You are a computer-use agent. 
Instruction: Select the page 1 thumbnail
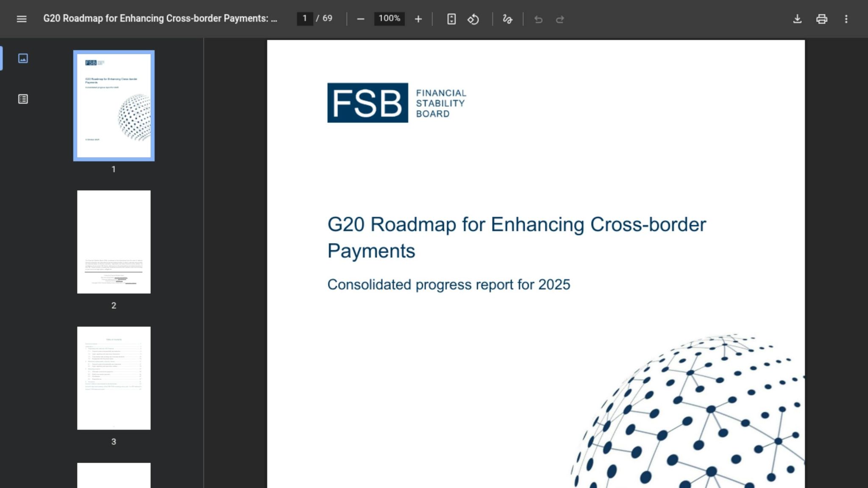pyautogui.click(x=114, y=105)
